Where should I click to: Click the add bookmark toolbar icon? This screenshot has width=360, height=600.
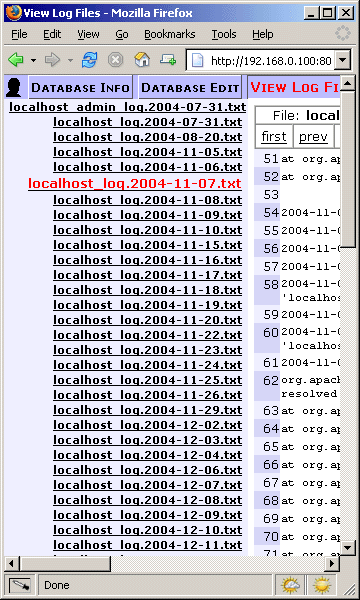168,60
